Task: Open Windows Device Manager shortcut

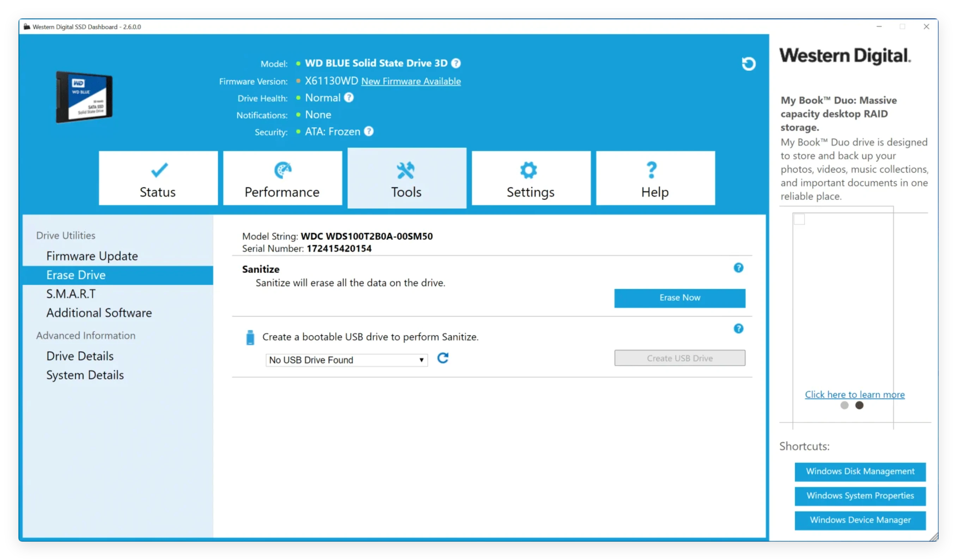Action: point(860,520)
